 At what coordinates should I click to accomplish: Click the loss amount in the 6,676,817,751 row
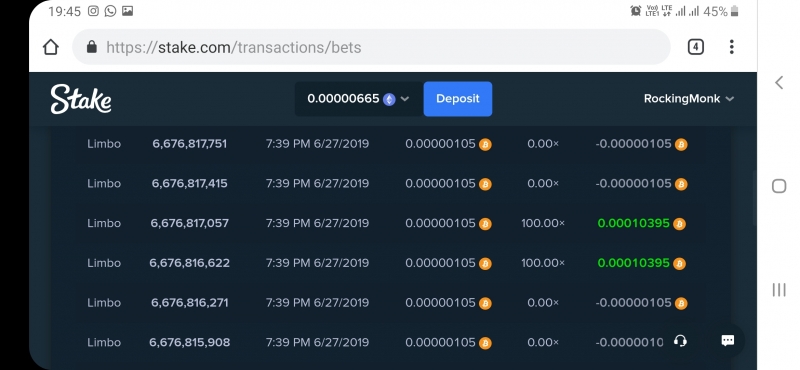coord(633,144)
